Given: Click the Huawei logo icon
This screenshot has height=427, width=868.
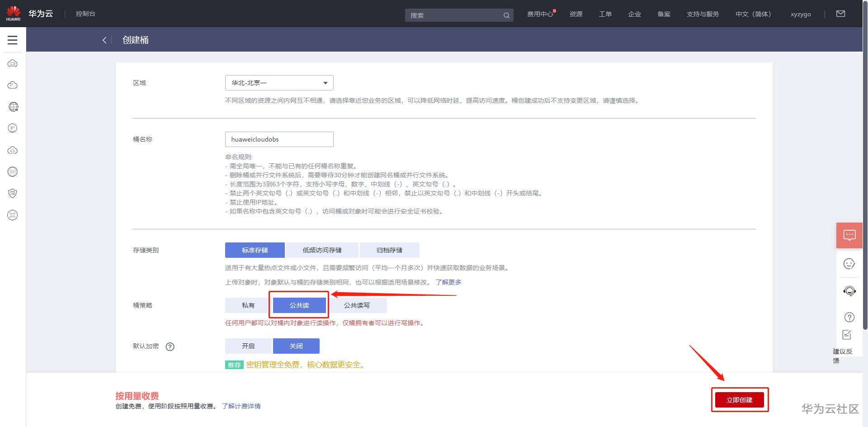Looking at the screenshot, I should click(x=13, y=13).
